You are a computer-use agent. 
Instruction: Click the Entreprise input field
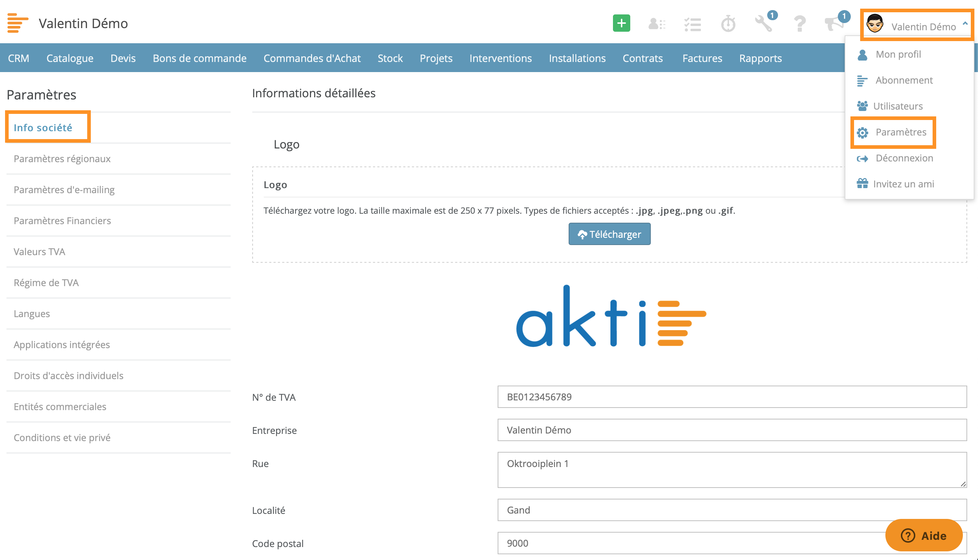click(732, 430)
